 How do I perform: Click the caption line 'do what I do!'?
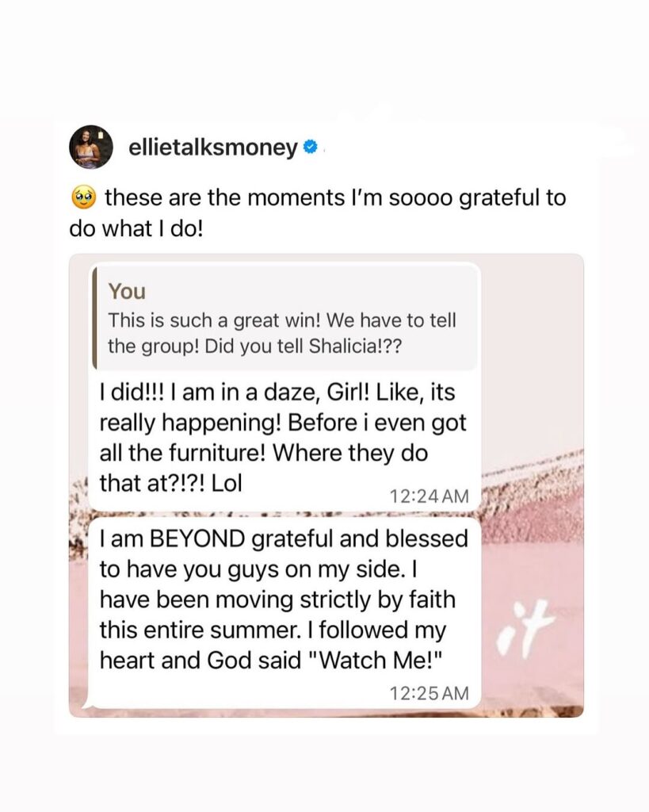click(x=136, y=228)
